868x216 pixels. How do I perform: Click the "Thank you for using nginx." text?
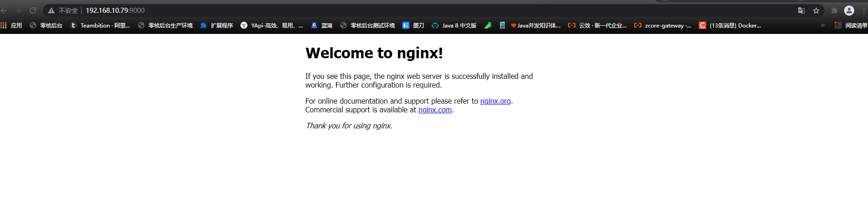click(349, 126)
